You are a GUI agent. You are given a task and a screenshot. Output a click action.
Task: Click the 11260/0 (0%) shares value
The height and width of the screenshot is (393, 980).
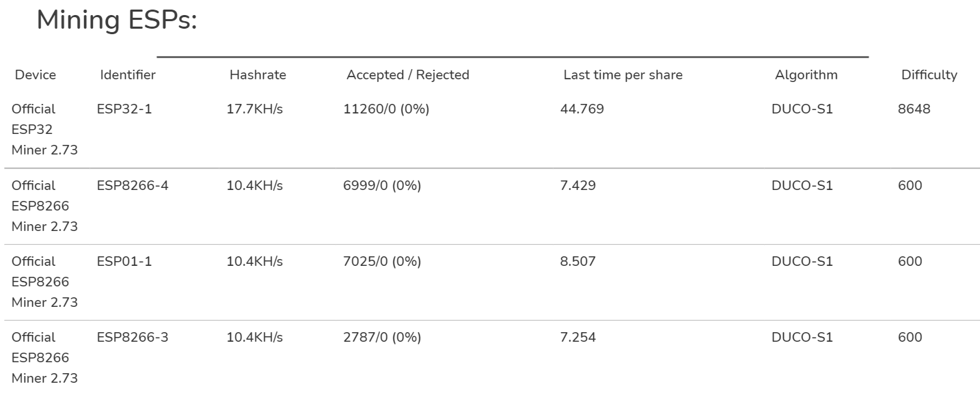[x=386, y=109]
